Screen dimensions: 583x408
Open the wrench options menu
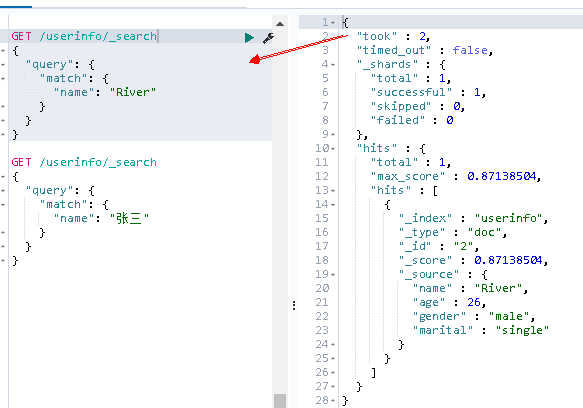pos(268,38)
